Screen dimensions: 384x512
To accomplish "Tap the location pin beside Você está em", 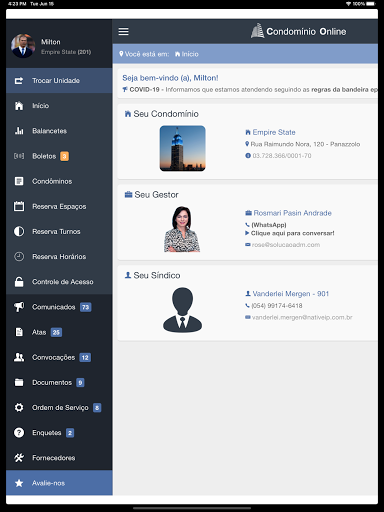I will click(x=121, y=54).
